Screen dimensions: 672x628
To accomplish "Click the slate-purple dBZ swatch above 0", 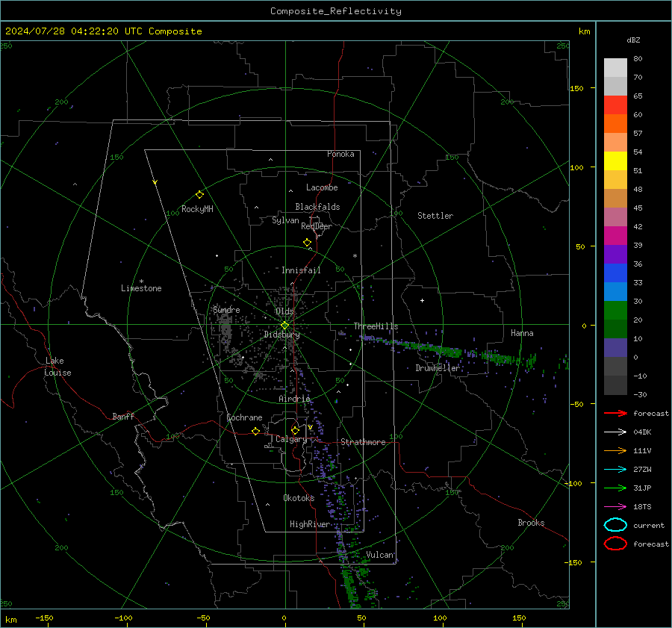I will pos(615,348).
